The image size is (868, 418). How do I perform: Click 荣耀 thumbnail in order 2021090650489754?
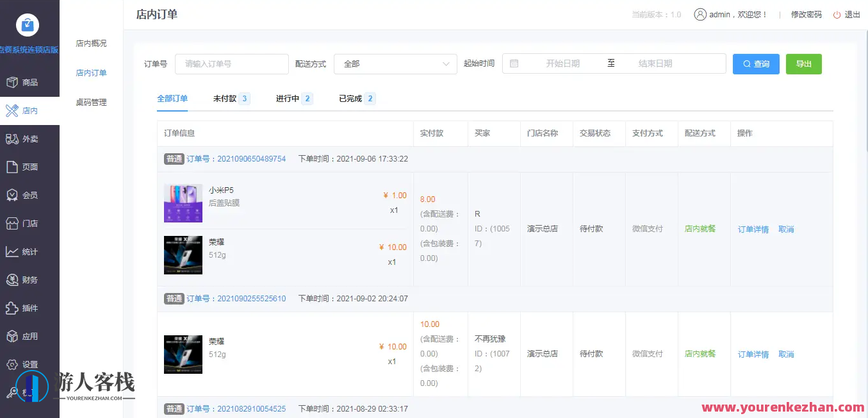point(183,255)
